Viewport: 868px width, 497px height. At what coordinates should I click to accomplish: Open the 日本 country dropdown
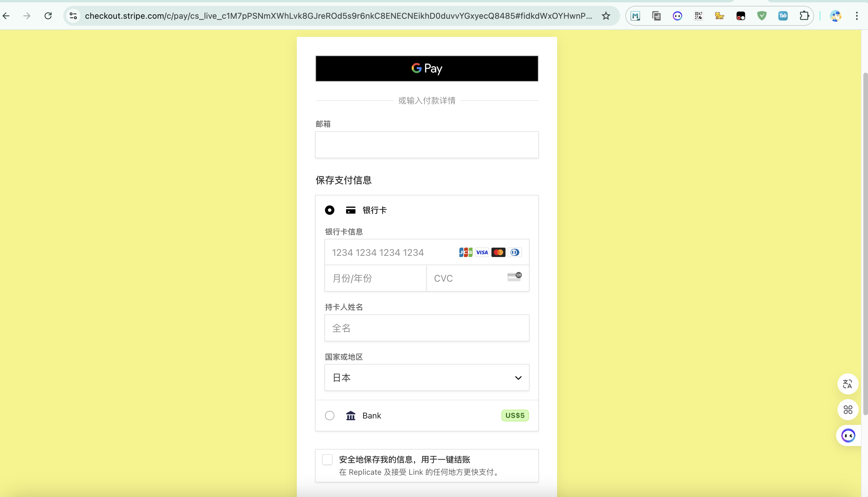(427, 377)
